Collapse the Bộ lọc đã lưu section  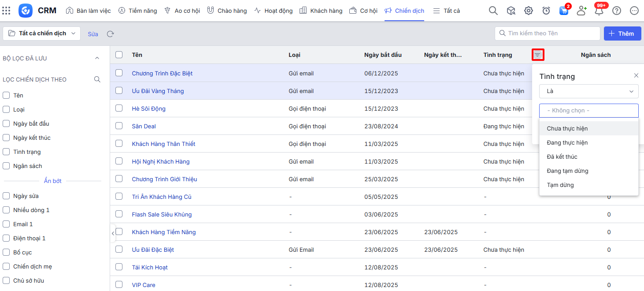click(97, 58)
